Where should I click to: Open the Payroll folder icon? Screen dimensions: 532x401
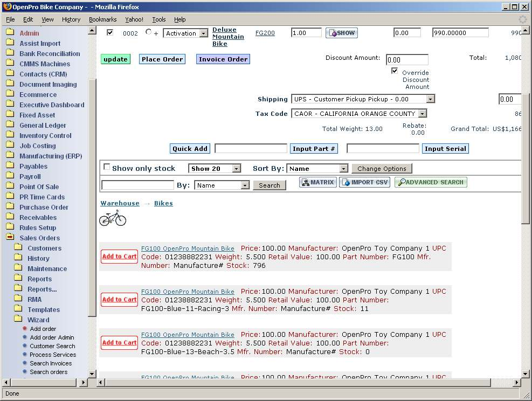coord(10,176)
